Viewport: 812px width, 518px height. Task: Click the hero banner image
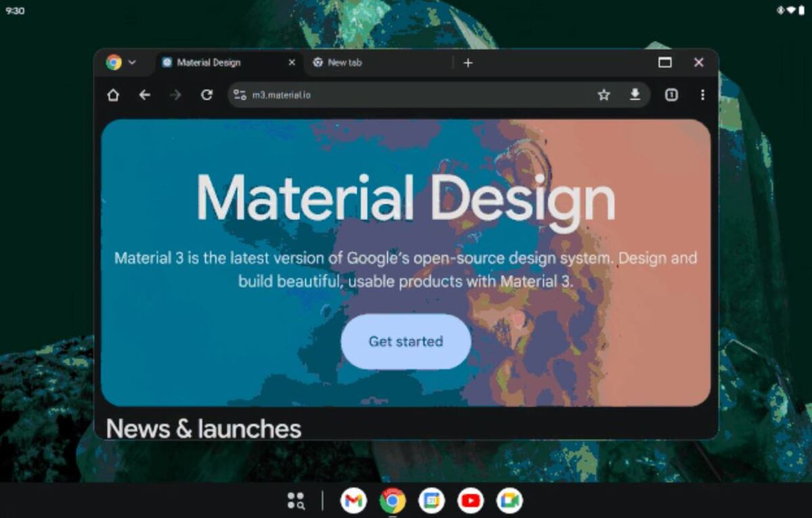406,263
